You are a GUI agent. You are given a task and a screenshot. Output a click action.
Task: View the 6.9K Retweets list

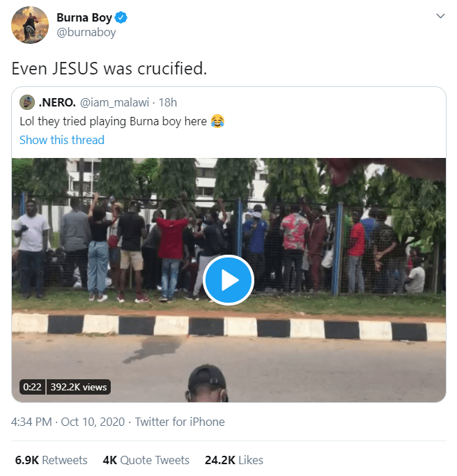(52, 460)
